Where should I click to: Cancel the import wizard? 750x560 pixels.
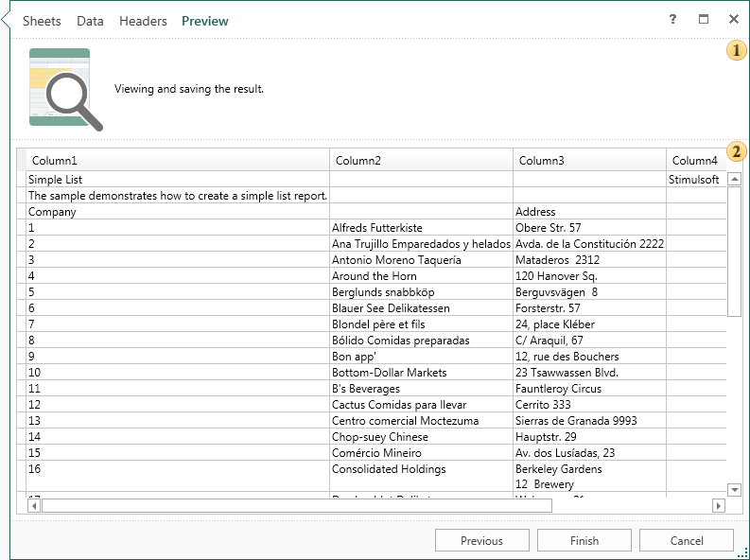(687, 540)
